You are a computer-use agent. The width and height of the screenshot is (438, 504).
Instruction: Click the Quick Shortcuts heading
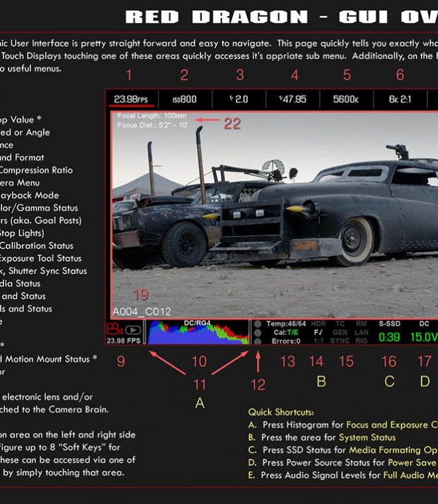coord(281,412)
